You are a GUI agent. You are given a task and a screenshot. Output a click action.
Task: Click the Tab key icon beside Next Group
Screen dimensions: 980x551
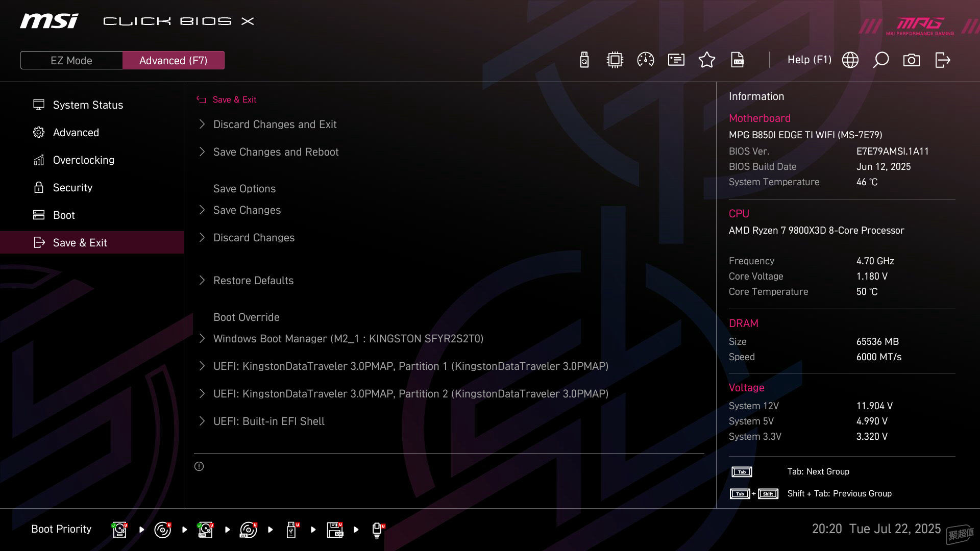(742, 472)
